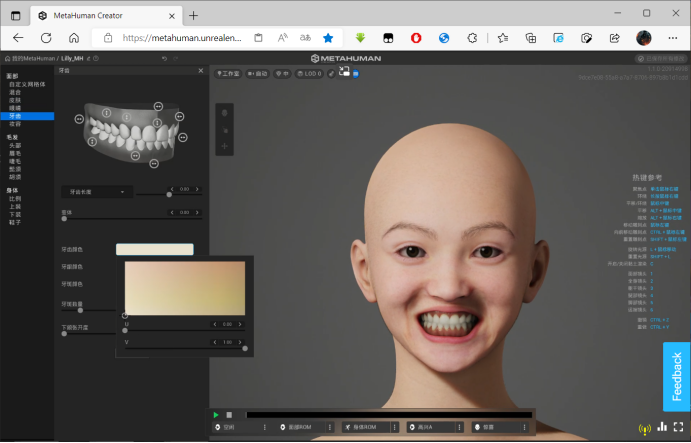
Task: Toggle fullscreen viewport icon
Action: click(x=679, y=427)
